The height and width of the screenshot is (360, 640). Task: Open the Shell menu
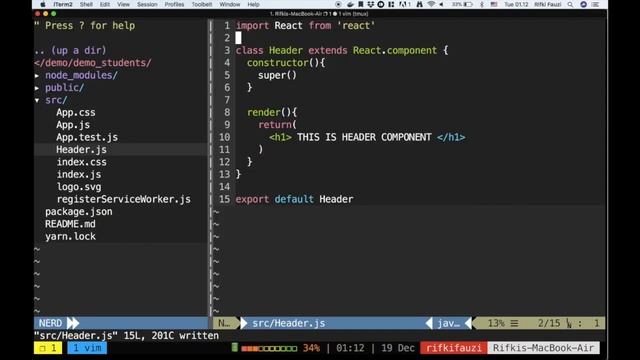tap(86, 4)
